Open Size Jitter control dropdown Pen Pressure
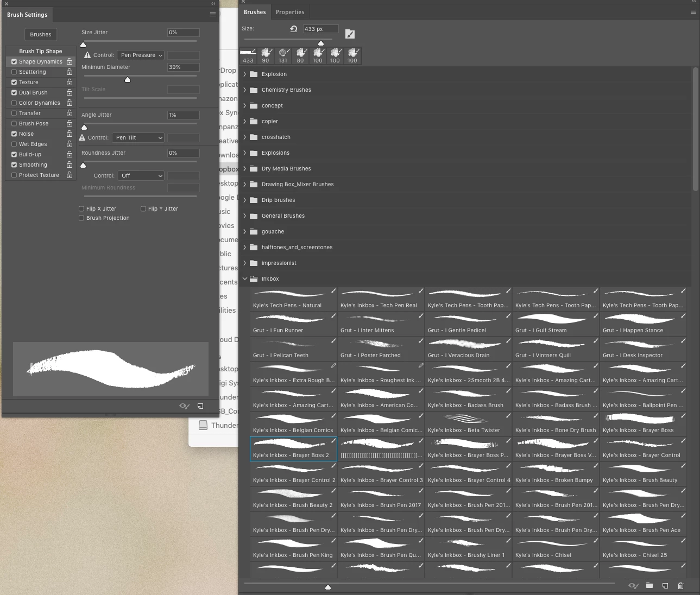Viewport: 700px width, 595px height. pyautogui.click(x=141, y=55)
